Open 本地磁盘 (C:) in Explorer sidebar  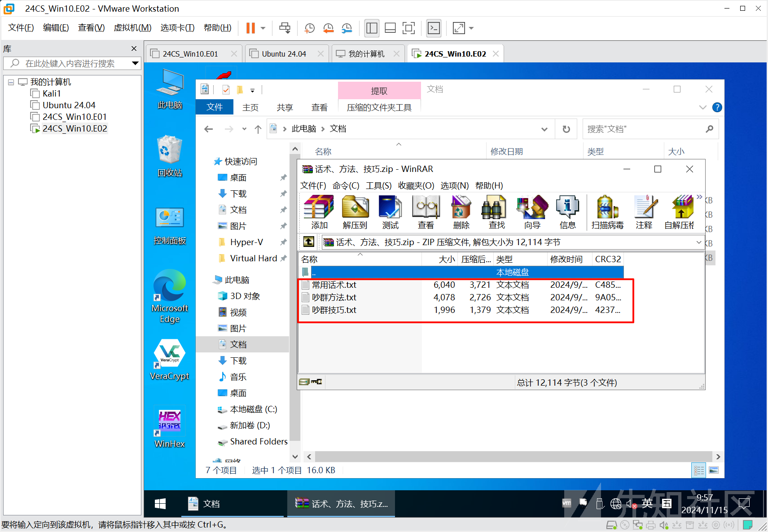click(253, 409)
